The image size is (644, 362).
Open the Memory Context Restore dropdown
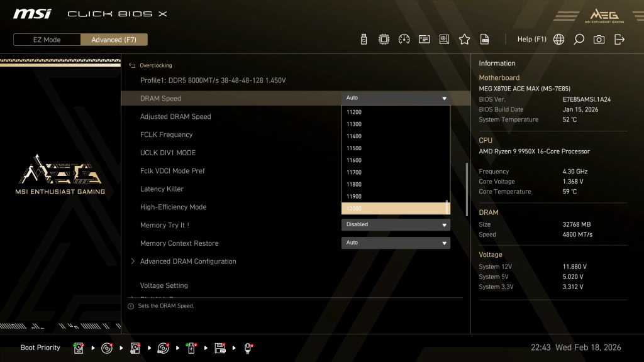tap(396, 243)
